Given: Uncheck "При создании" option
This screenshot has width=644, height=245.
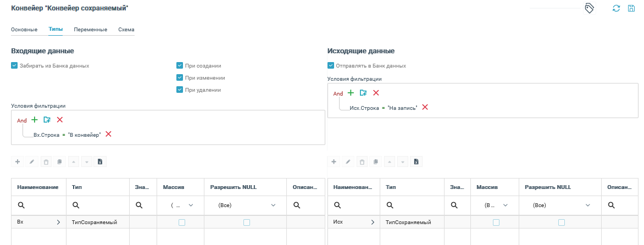Looking at the screenshot, I should [x=180, y=66].
